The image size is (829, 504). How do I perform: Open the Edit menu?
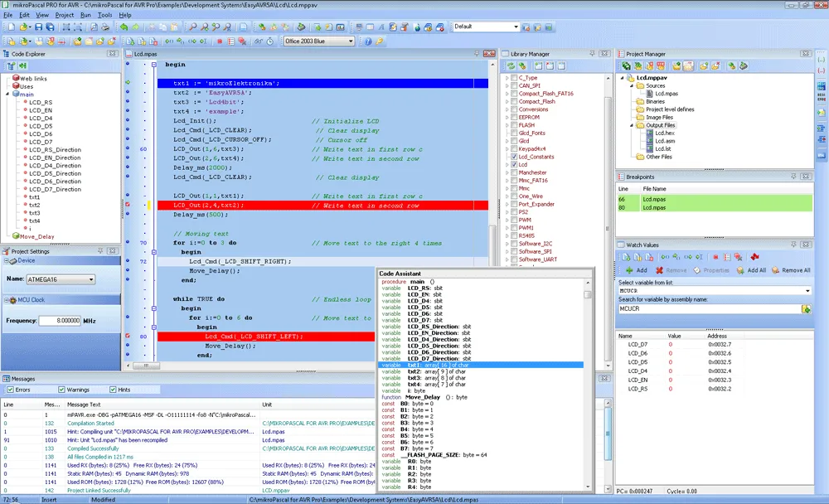click(x=24, y=15)
